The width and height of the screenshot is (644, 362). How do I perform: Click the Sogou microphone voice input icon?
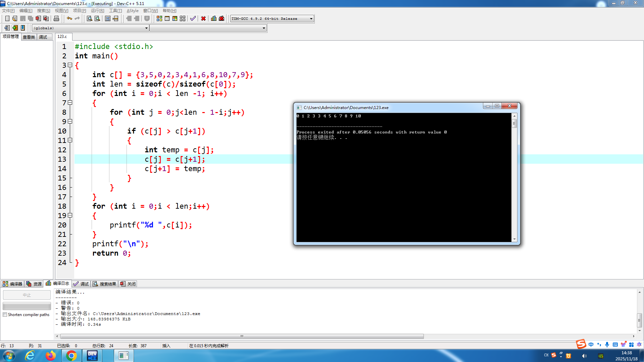pyautogui.click(x=607, y=345)
